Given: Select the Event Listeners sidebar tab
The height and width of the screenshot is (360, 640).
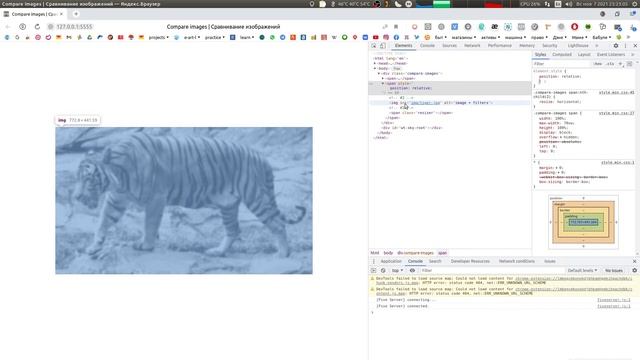Looking at the screenshot, I should [611, 54].
